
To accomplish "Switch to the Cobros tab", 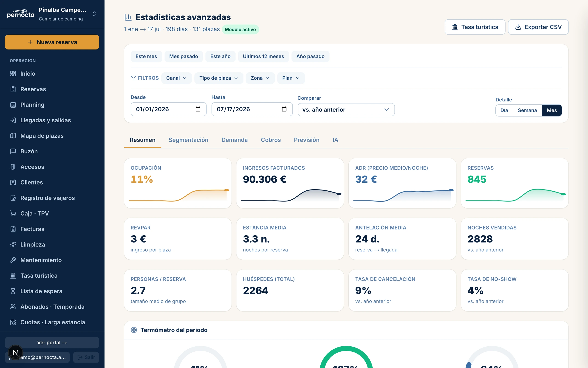I will click(x=271, y=140).
